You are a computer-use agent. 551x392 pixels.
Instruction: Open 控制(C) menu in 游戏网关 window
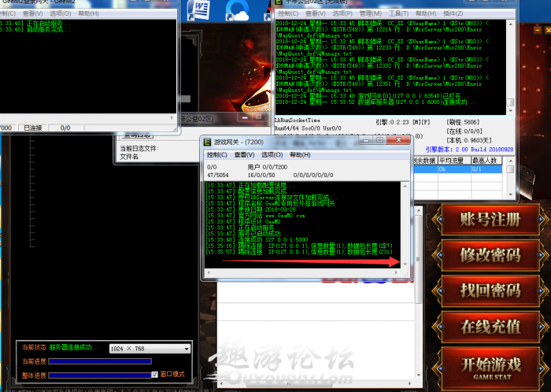tap(217, 155)
